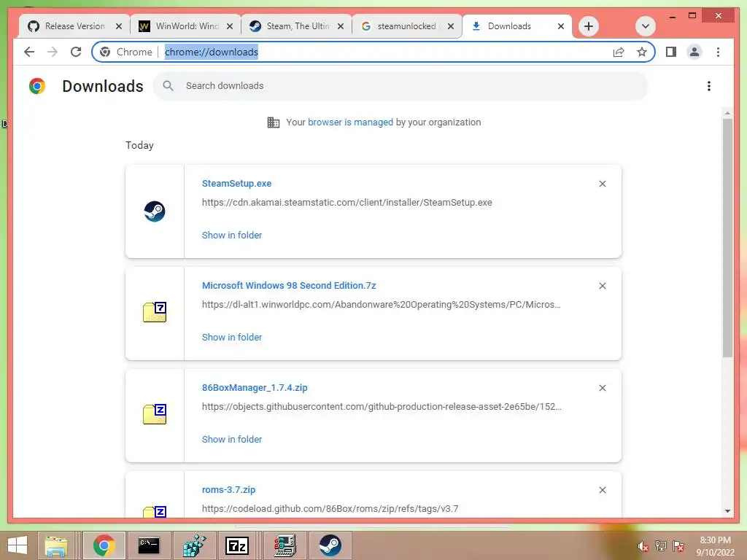Open Microsoft Windows 98 Second Edition.7z link
The width and height of the screenshot is (747, 560).
click(x=289, y=285)
